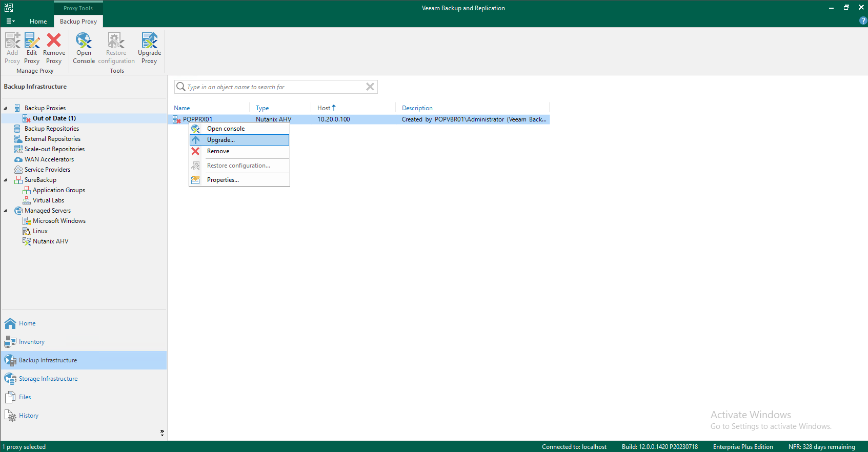Screen dimensions: 868x452
Task: Select Linux managed servers node
Action: [40, 231]
